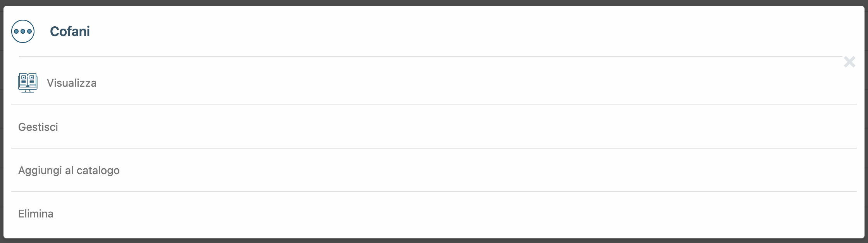Open the Gestisci menu entry
The image size is (868, 243).
point(38,127)
